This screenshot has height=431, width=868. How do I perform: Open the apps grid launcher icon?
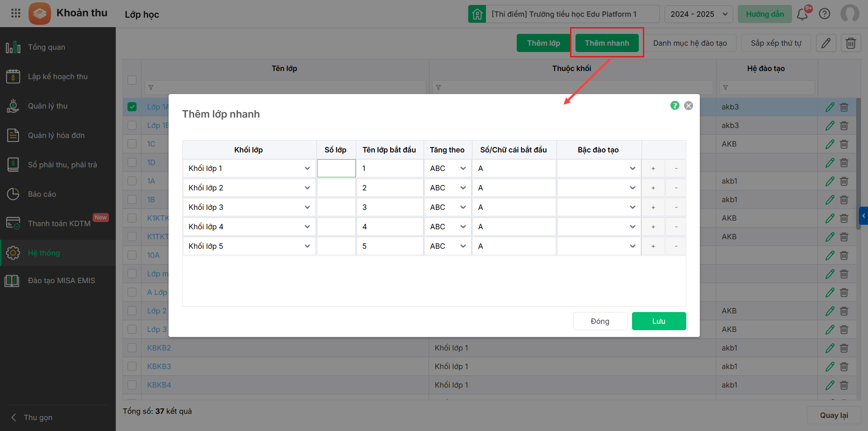coord(16,13)
